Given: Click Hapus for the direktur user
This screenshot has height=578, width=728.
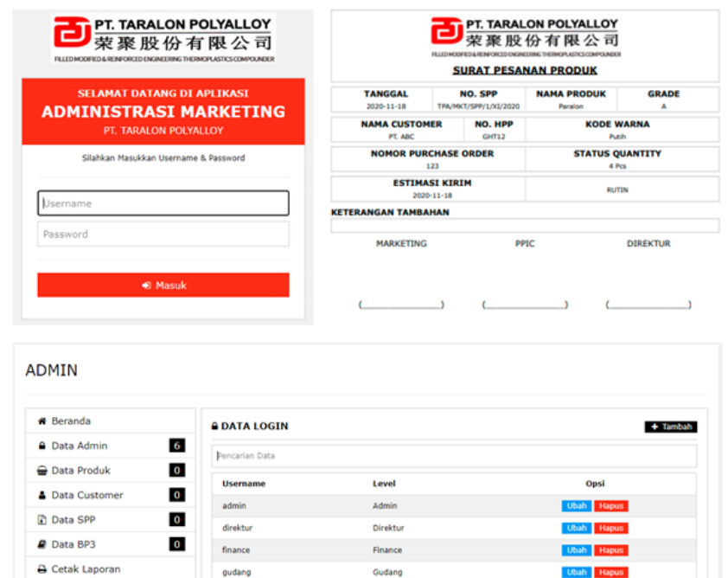Looking at the screenshot, I should pos(611,528).
